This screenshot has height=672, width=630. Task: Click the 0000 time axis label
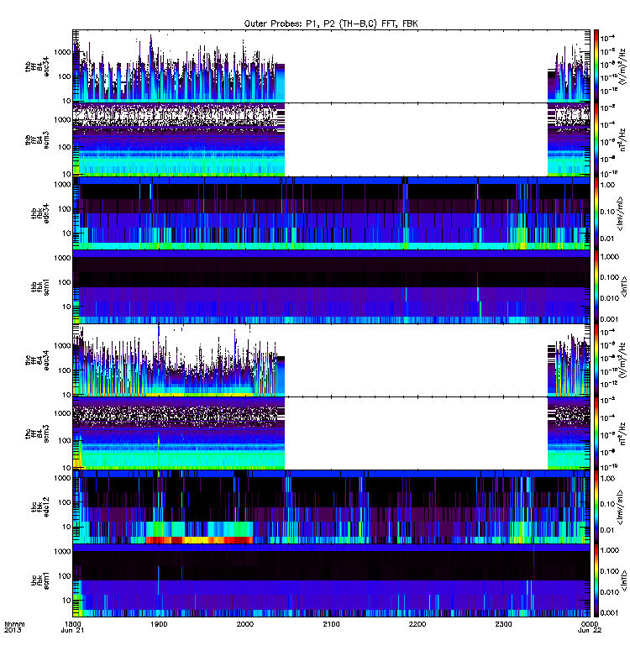point(590,624)
